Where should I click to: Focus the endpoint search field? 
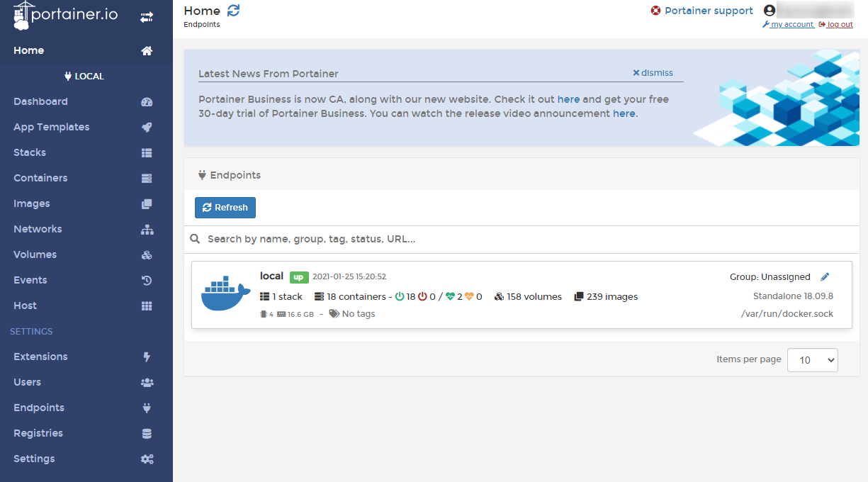(522, 240)
